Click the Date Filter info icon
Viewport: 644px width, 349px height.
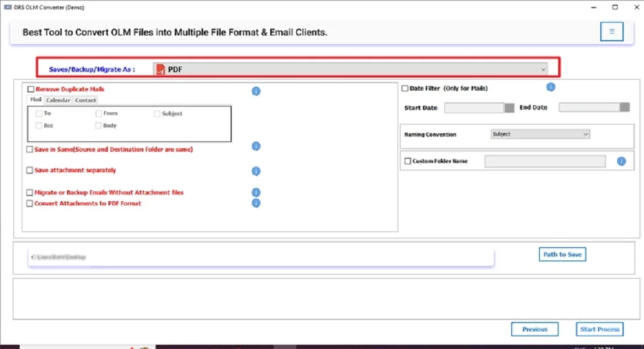550,87
